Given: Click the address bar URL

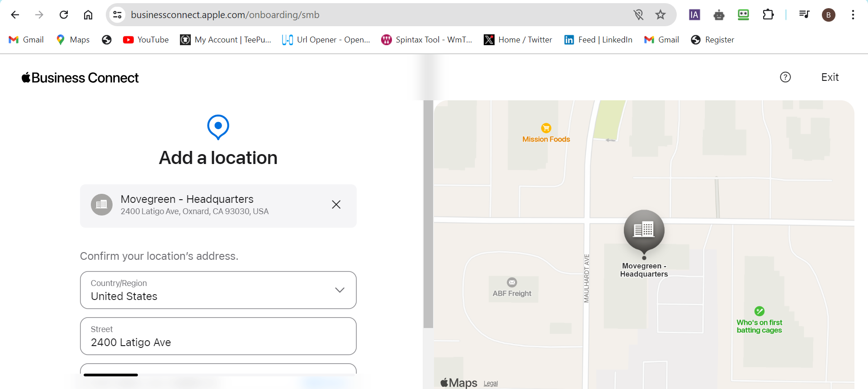Looking at the screenshot, I should [x=225, y=15].
